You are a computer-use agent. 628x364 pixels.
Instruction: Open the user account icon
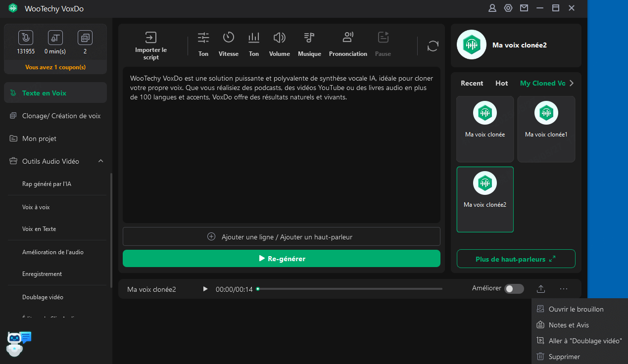coord(492,8)
